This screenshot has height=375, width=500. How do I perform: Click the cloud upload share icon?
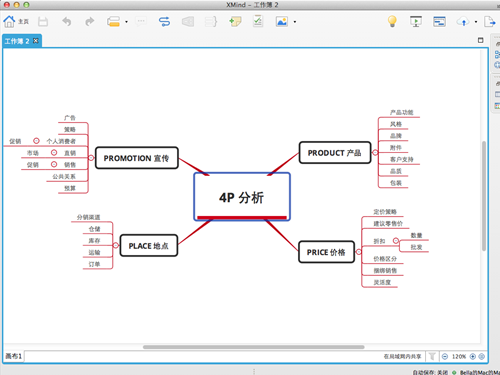tap(463, 22)
